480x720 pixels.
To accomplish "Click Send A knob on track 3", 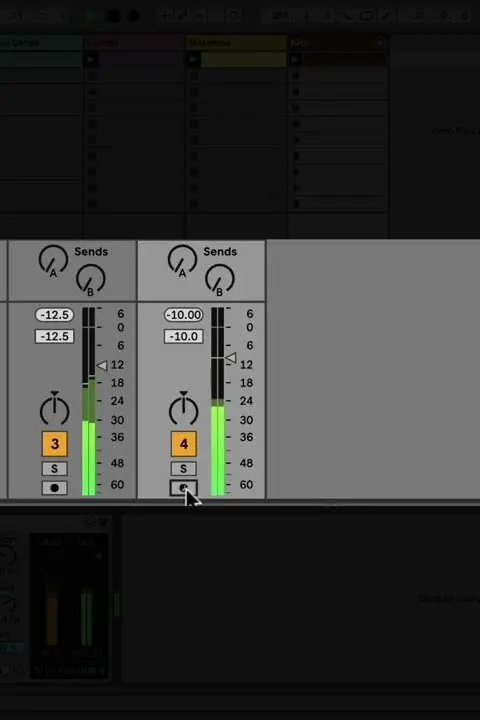I will pos(53,260).
